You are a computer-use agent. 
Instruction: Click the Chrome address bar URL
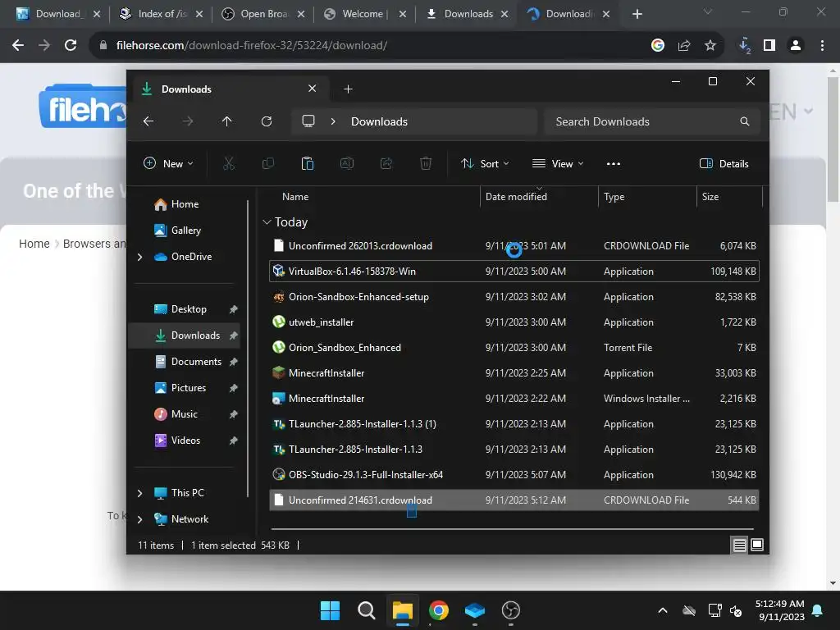(x=252, y=46)
